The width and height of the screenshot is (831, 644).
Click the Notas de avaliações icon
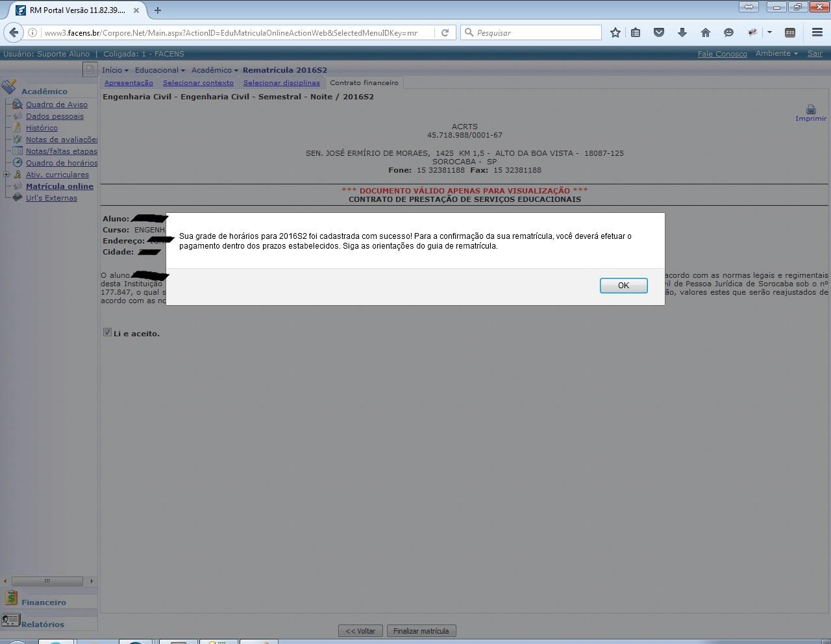click(x=18, y=139)
